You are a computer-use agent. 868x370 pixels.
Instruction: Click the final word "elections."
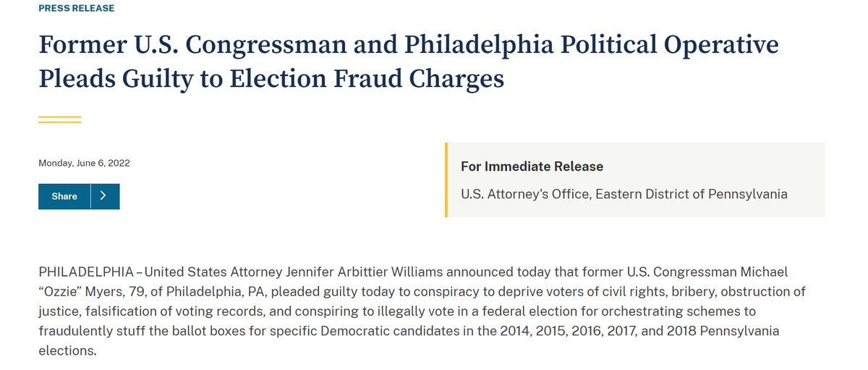coord(67,350)
